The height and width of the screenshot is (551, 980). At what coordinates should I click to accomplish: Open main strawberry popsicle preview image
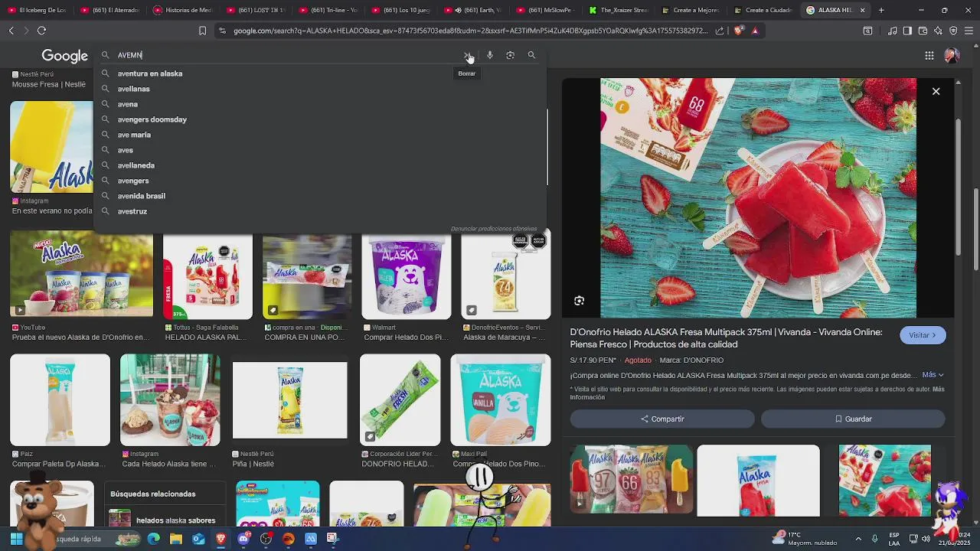pos(758,197)
